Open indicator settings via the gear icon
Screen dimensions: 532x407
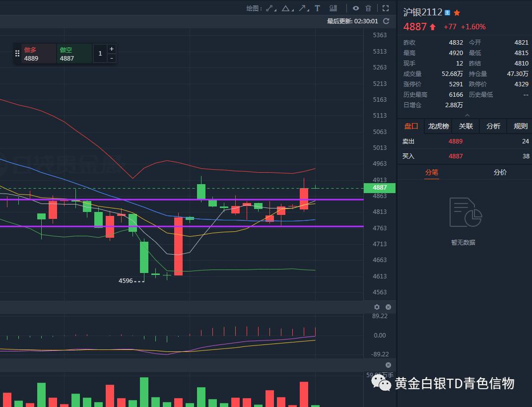377,307
